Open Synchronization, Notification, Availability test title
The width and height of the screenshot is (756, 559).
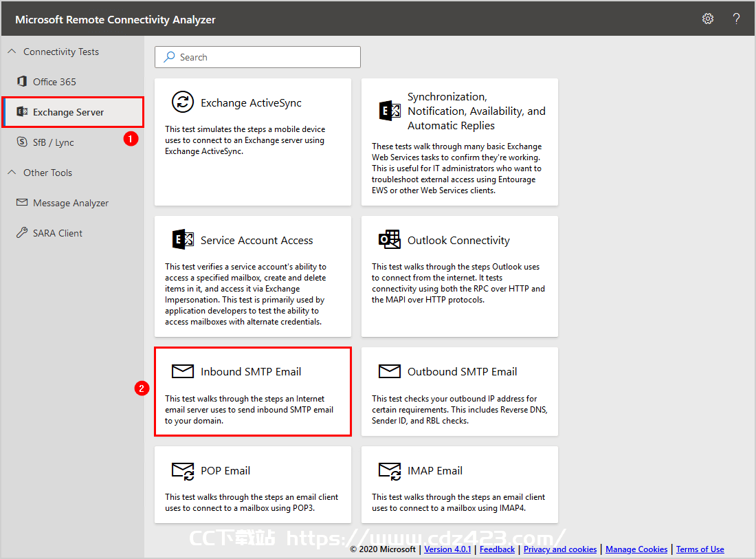(x=476, y=111)
